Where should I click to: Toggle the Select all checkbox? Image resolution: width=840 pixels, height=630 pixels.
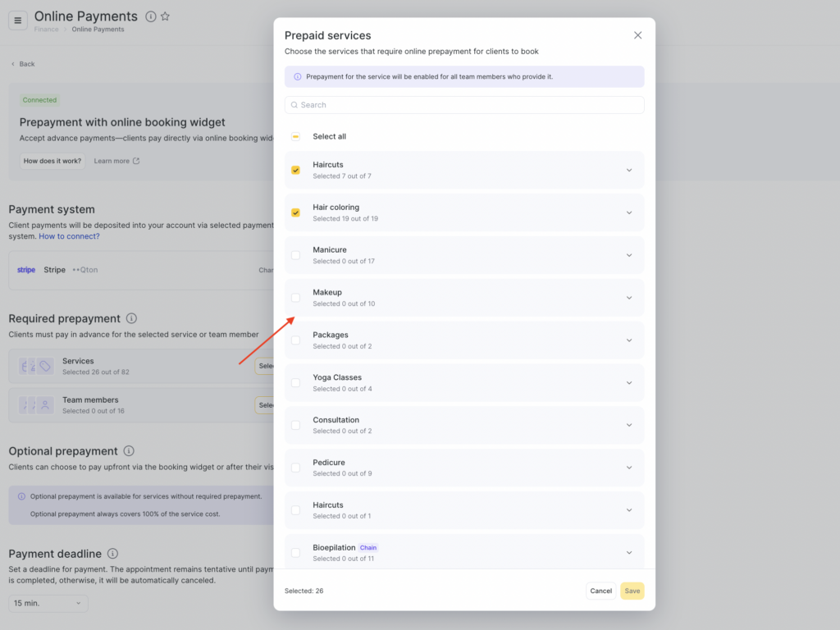tap(295, 136)
